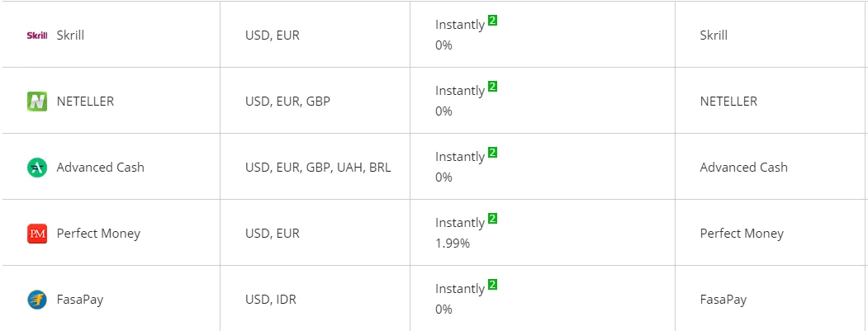This screenshot has width=868, height=331.
Task: Click footnote 2 badge in NETELLER row
Action: [x=493, y=87]
